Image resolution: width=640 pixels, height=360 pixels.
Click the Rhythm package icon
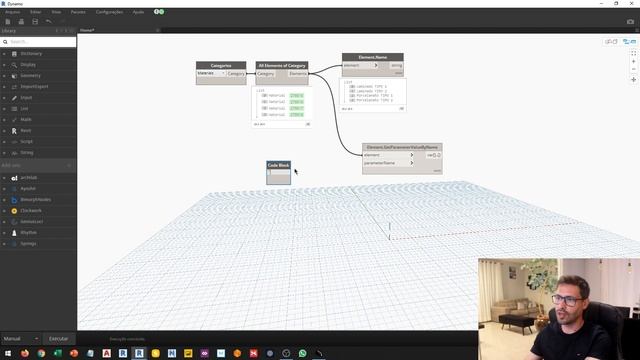[14, 233]
